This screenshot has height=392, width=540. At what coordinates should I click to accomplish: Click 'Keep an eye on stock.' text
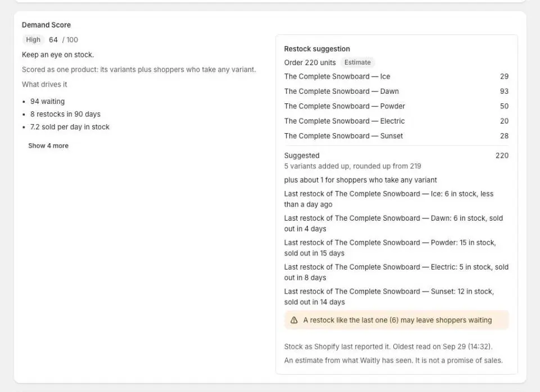click(58, 54)
